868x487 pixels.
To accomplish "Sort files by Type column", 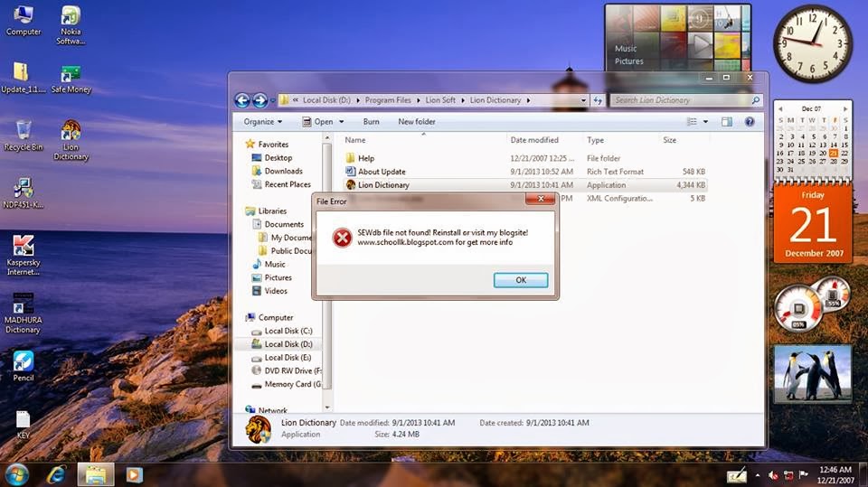I will pyautogui.click(x=595, y=140).
